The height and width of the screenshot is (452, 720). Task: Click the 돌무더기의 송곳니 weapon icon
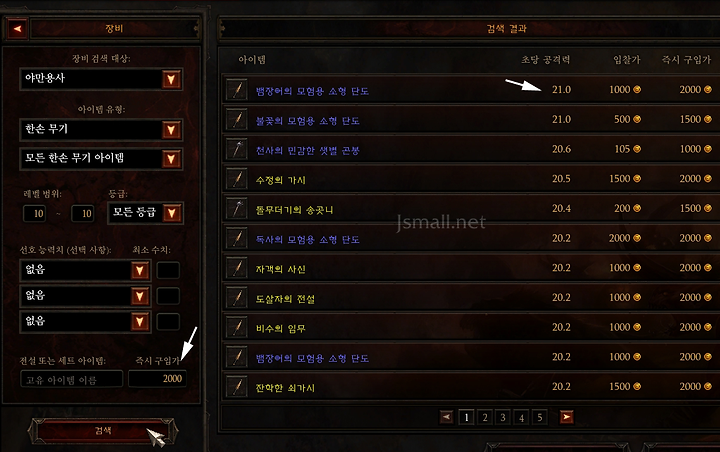point(237,209)
